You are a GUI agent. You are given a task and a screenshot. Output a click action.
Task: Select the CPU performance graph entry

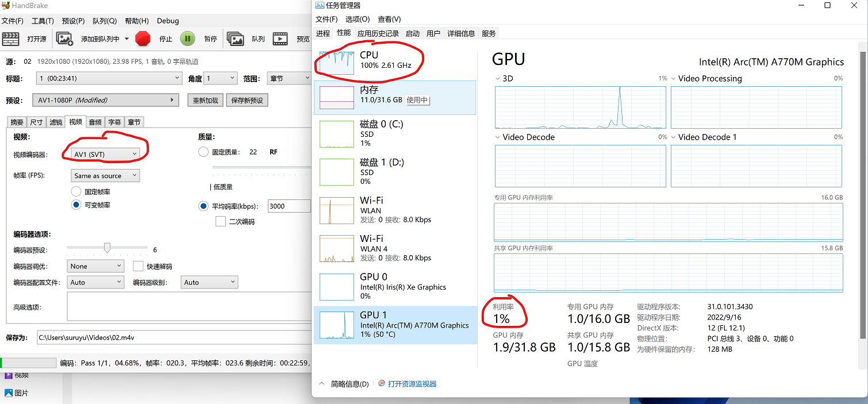(395, 61)
